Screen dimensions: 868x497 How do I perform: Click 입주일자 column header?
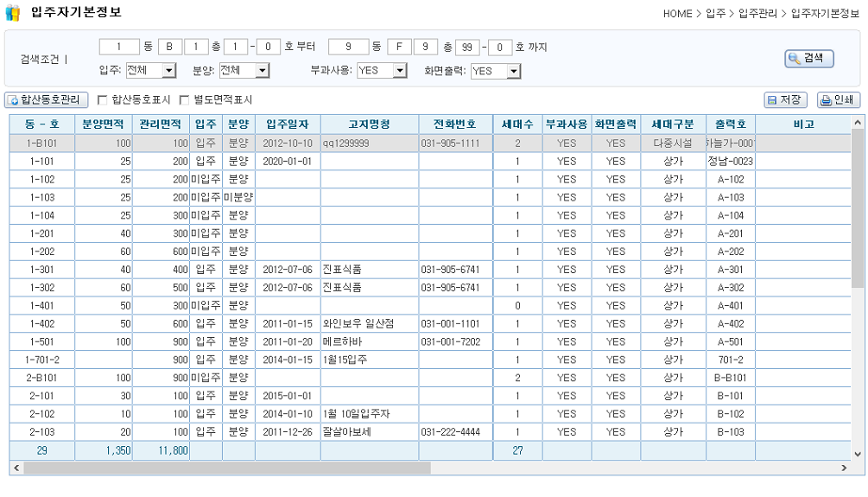click(288, 124)
